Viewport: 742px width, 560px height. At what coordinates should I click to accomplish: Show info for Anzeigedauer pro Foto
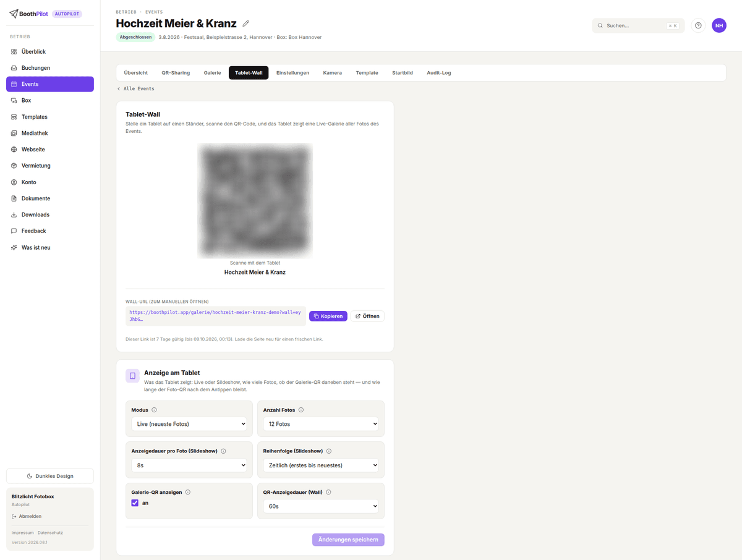coord(223,451)
